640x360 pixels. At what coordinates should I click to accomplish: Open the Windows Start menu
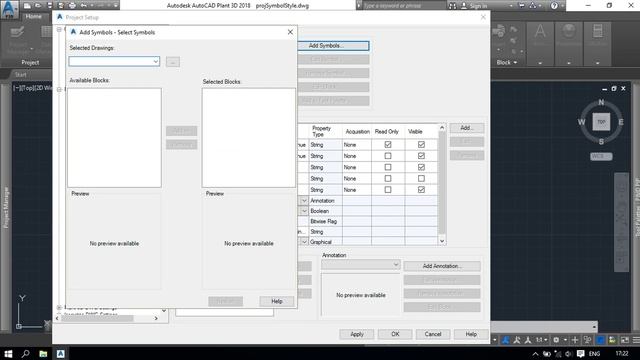8,353
